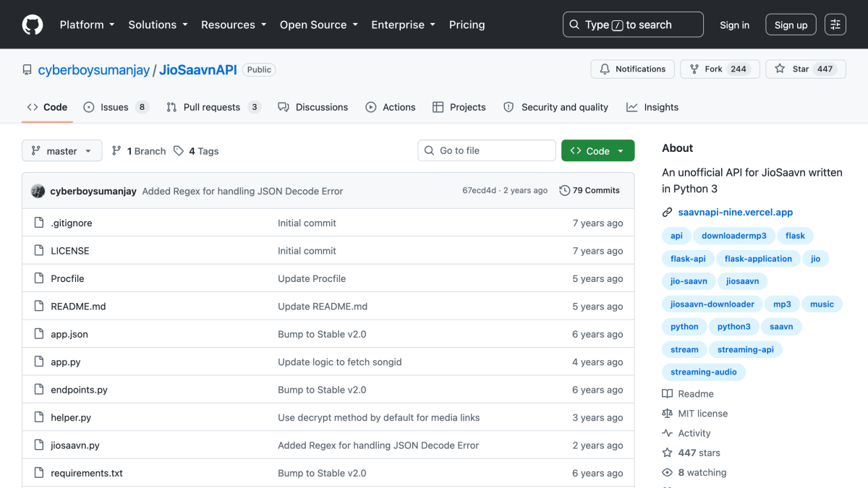Click the python3 topic tag
868x488 pixels.
tap(734, 327)
